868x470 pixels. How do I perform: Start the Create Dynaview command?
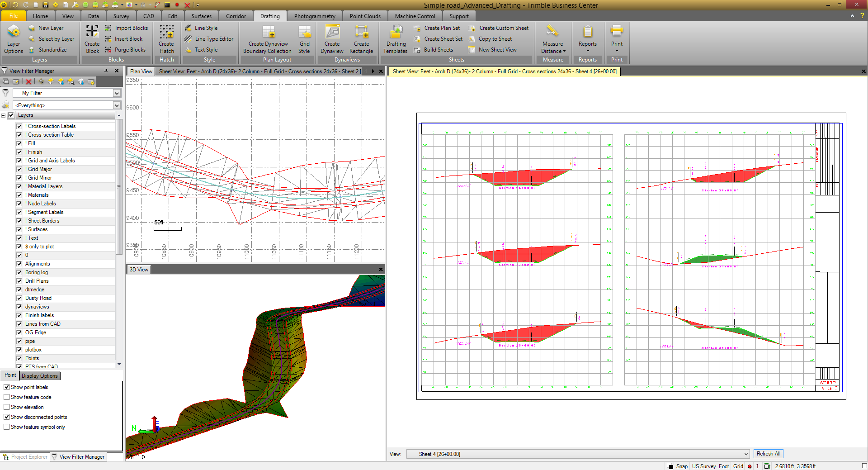332,39
